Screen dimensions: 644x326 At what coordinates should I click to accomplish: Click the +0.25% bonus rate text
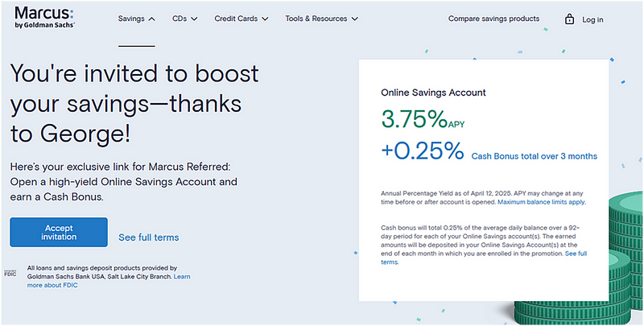[x=423, y=151]
